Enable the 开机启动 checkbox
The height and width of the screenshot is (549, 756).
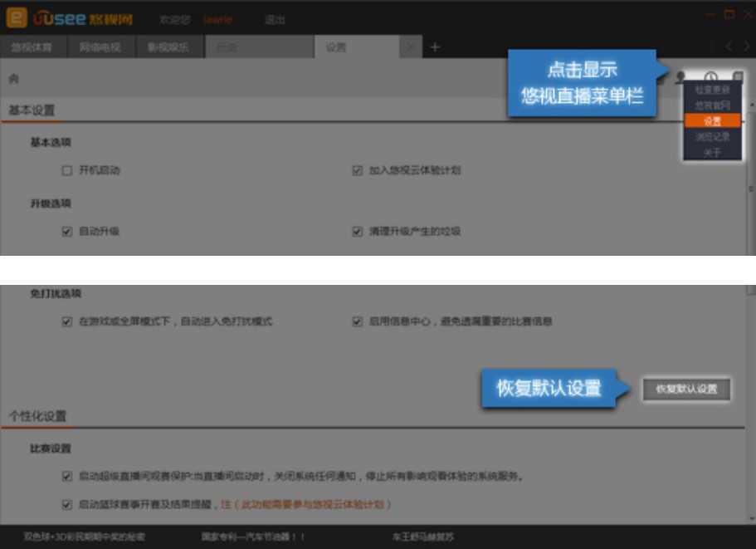coord(67,170)
